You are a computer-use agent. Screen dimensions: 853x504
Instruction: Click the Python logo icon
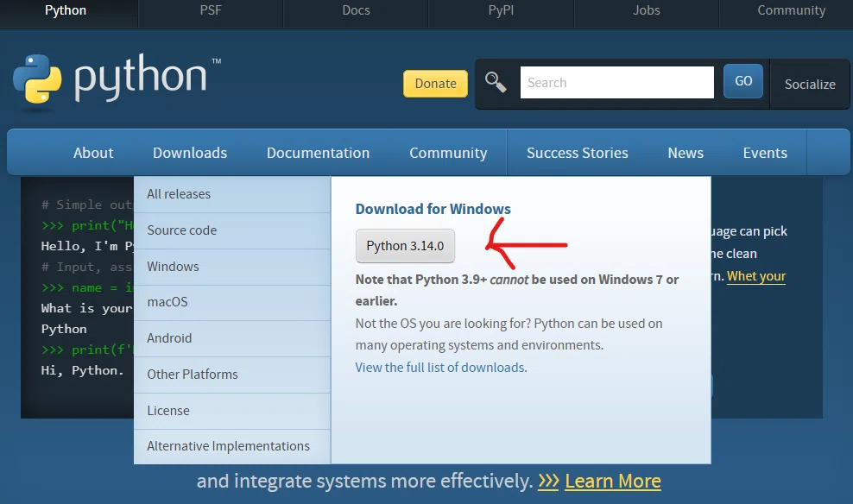[37, 79]
